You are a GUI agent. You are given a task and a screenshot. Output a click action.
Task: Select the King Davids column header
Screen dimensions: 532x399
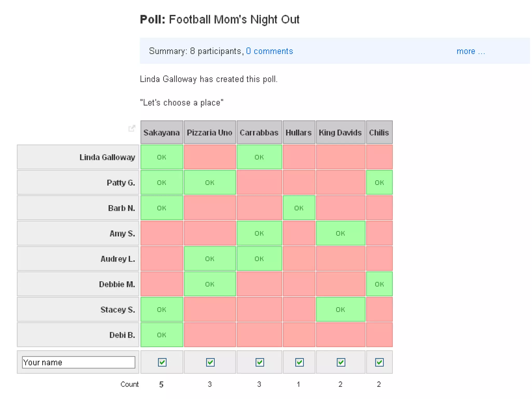point(340,132)
